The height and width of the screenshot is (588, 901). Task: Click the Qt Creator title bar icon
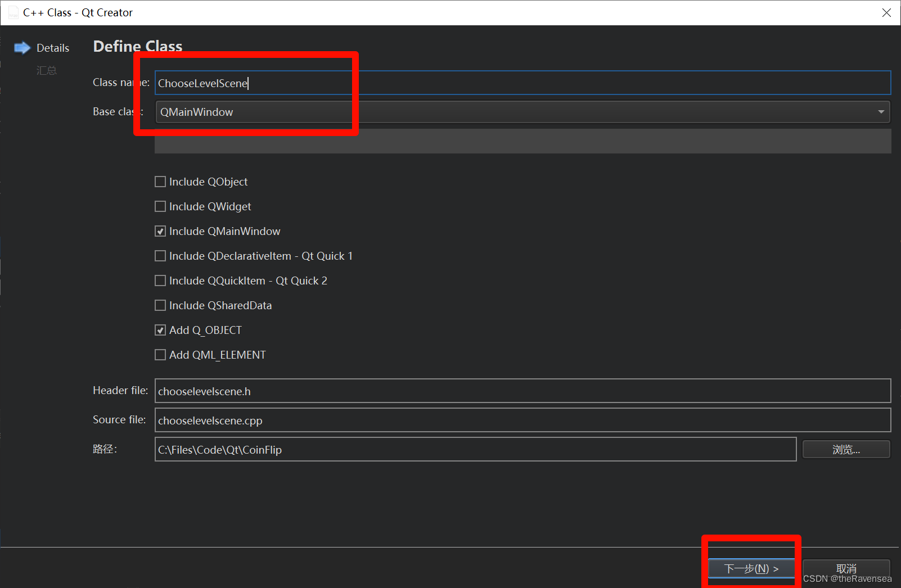pos(13,12)
